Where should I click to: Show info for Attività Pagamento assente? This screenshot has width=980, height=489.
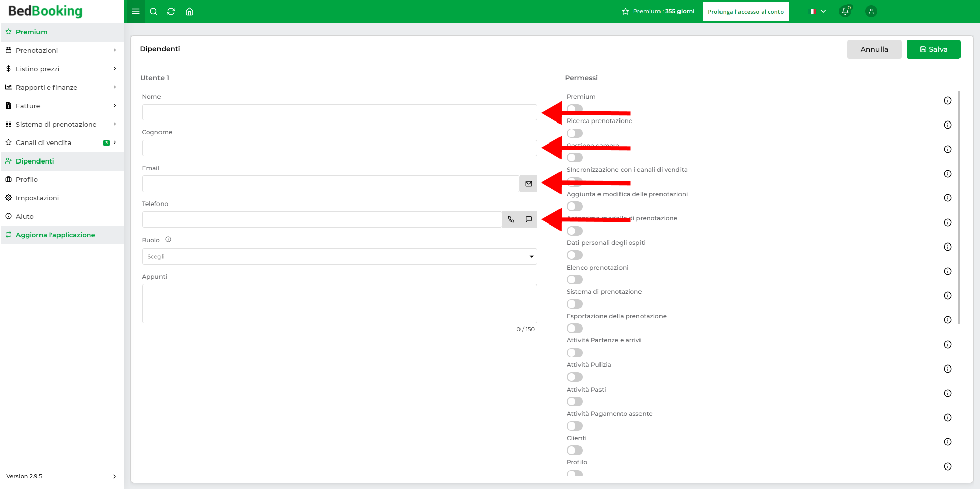[x=948, y=418]
